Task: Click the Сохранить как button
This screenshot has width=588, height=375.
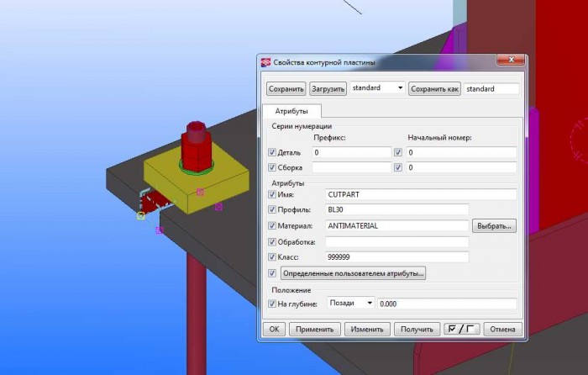Action: pos(434,89)
